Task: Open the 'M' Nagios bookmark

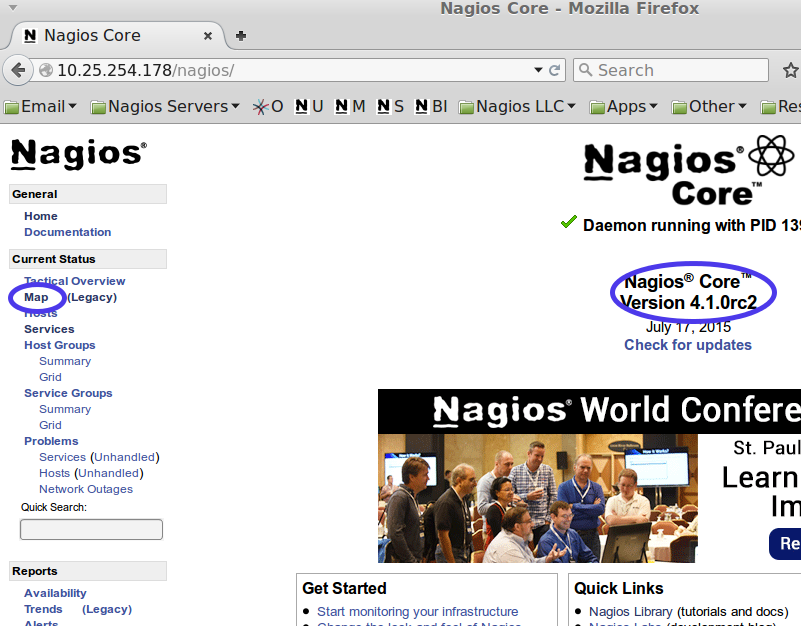Action: [x=350, y=106]
